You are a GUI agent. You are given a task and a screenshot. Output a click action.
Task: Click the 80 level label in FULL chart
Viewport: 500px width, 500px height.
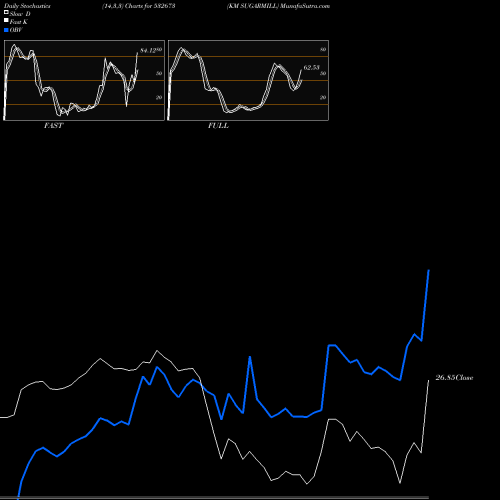coord(323,50)
